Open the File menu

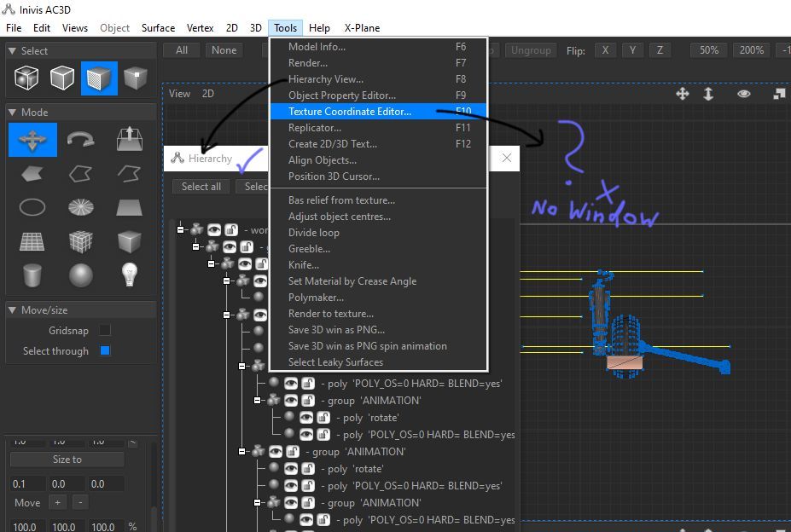[14, 28]
